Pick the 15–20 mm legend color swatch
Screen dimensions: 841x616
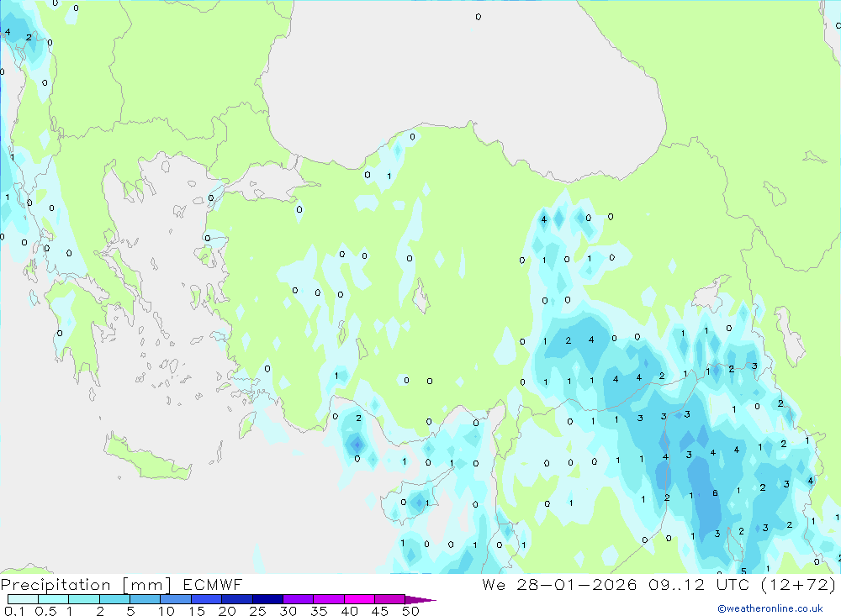point(207,599)
